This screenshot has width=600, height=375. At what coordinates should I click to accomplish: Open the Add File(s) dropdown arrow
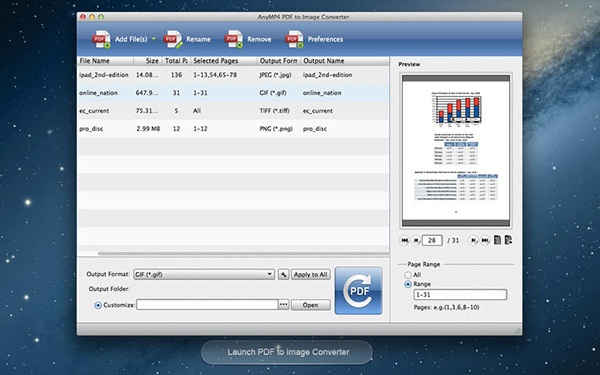[153, 39]
